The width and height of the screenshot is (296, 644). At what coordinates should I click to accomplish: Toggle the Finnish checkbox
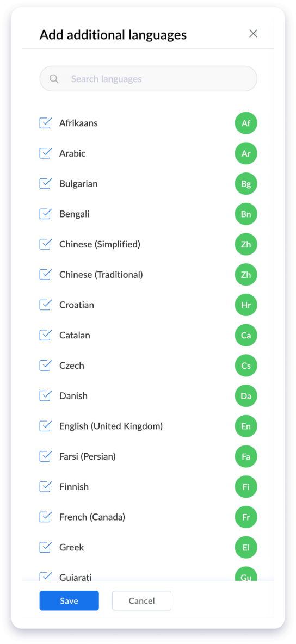point(45,487)
